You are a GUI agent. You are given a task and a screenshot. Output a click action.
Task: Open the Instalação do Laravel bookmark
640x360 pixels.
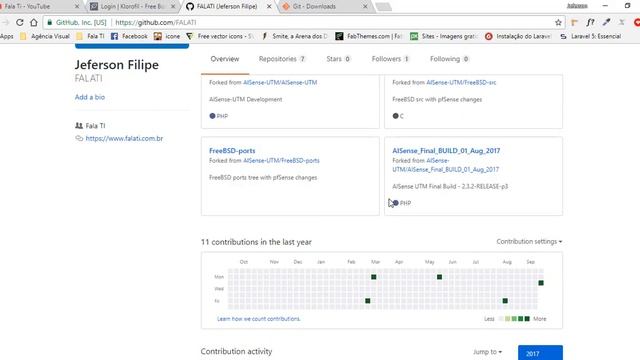pyautogui.click(x=518, y=36)
